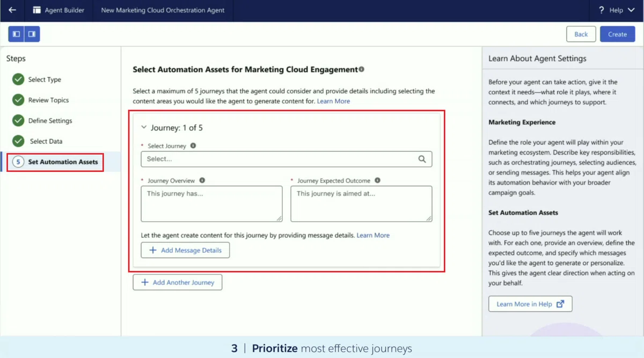Click the Journey Expected Outcome info icon

[x=377, y=180]
